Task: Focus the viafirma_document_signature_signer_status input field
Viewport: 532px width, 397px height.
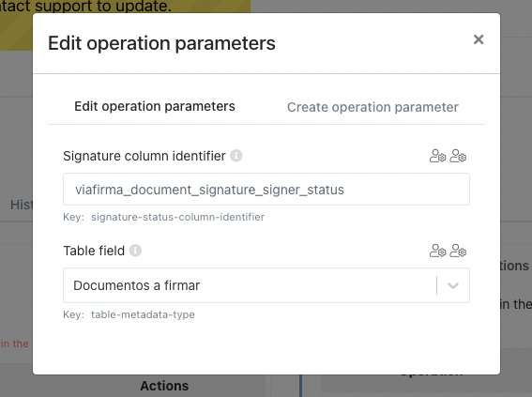Action: point(266,190)
